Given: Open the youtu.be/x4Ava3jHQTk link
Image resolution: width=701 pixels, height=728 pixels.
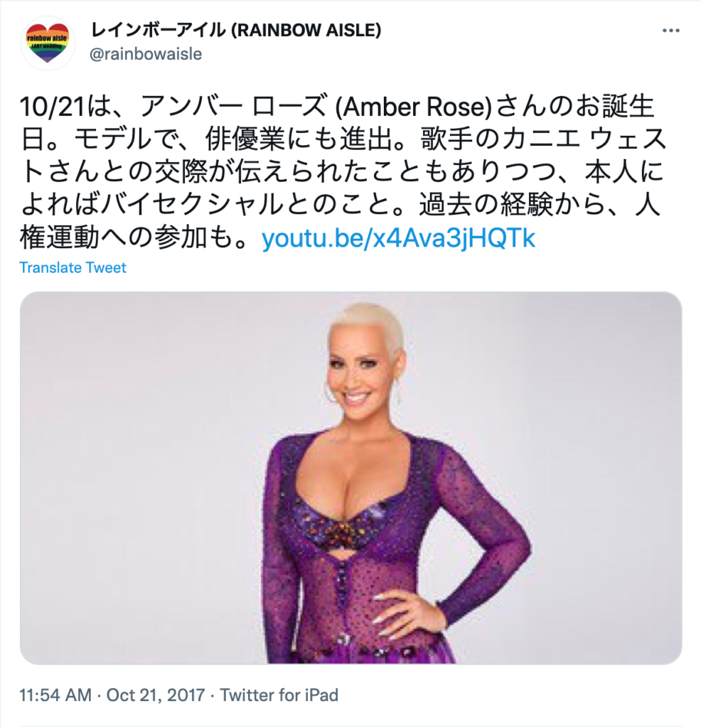Looking at the screenshot, I should 398,238.
